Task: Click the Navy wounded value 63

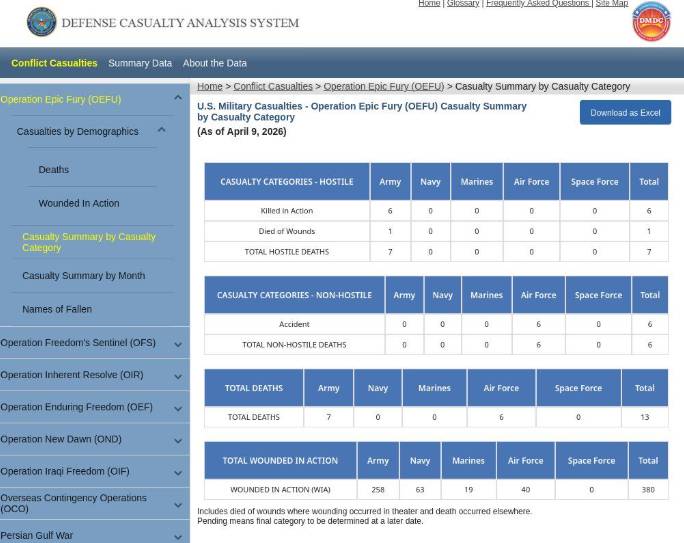Action: click(420, 490)
